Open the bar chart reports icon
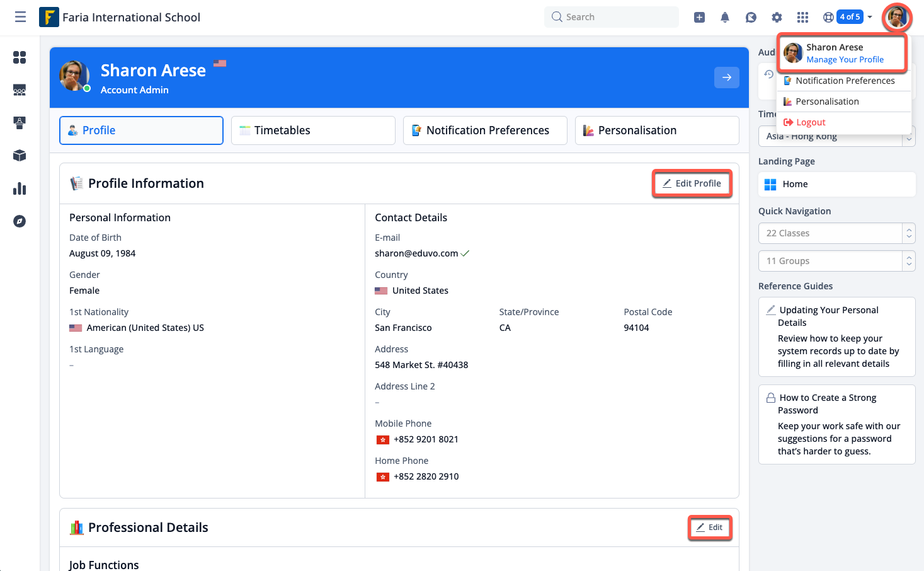The height and width of the screenshot is (571, 924). pyautogui.click(x=20, y=188)
